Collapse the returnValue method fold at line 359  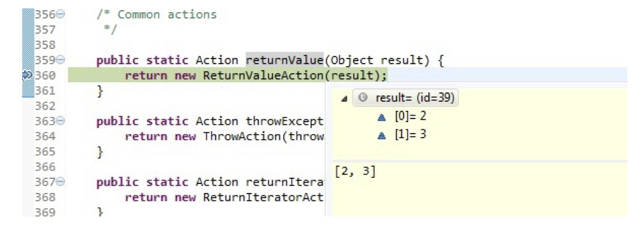pos(60,60)
